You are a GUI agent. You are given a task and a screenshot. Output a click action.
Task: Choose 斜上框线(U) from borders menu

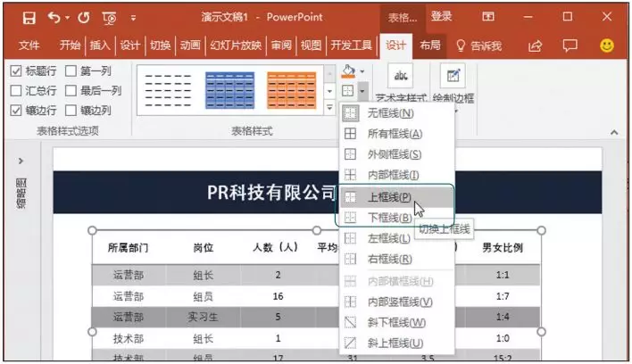point(397,343)
